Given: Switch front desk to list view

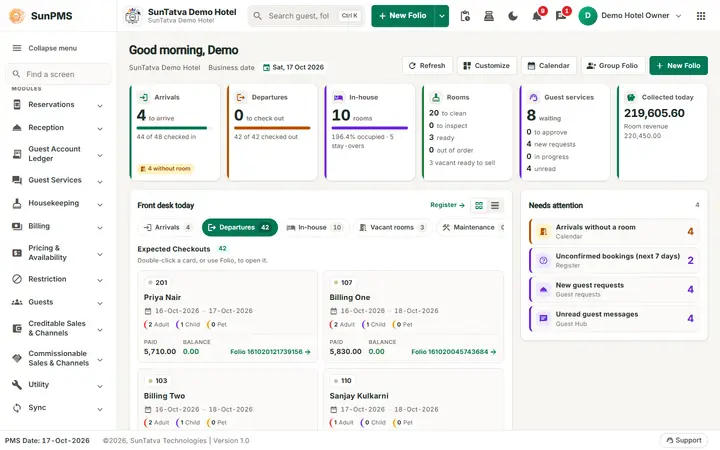Looking at the screenshot, I should (495, 205).
